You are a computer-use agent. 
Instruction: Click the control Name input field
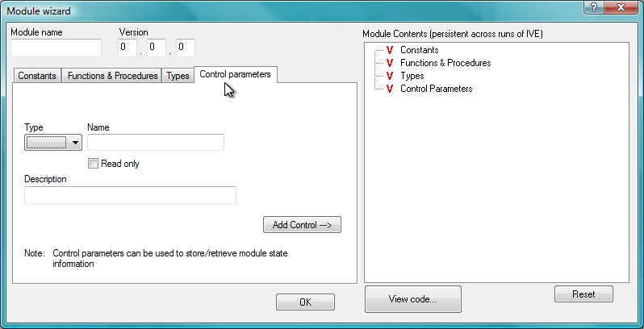tap(156, 143)
